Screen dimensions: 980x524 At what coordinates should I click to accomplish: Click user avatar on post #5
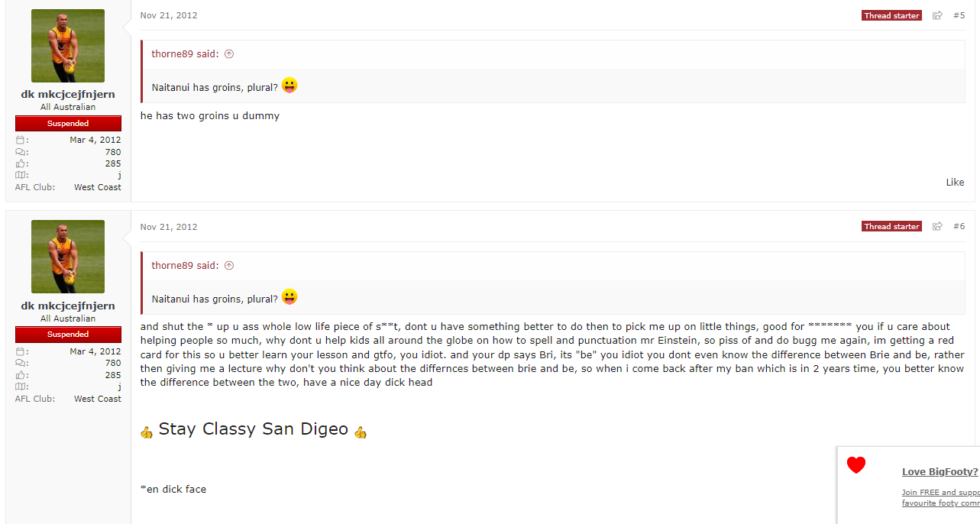coord(68,46)
